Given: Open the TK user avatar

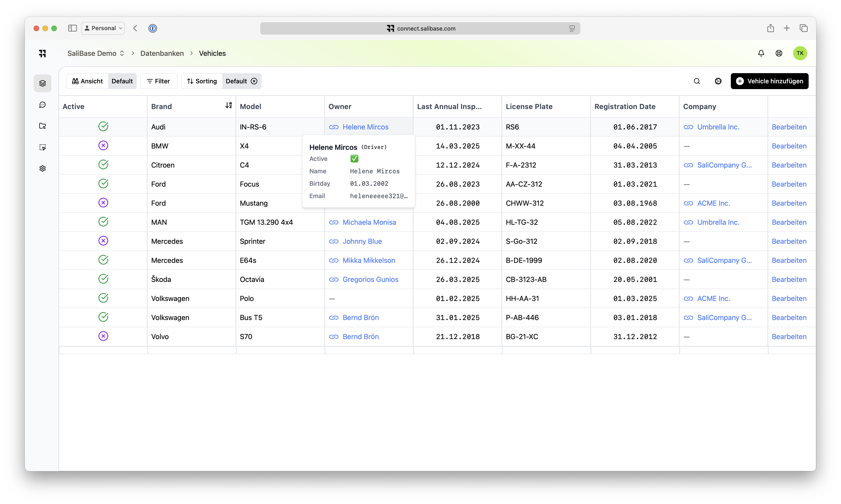Looking at the screenshot, I should coord(800,53).
